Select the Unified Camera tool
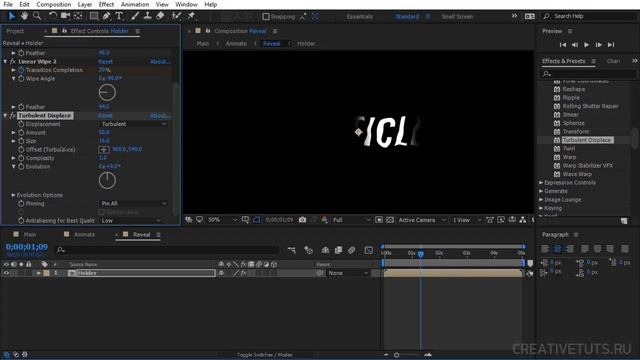 pos(65,16)
